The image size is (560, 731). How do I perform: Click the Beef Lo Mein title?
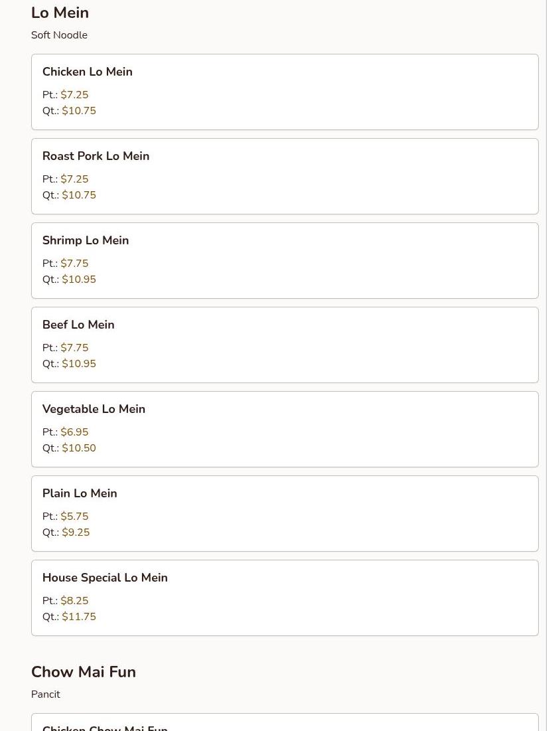click(x=78, y=325)
